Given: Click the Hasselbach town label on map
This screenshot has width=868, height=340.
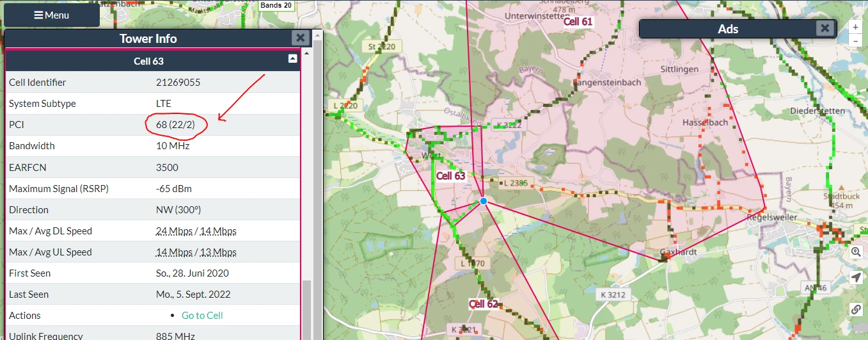Looking at the screenshot, I should [705, 122].
